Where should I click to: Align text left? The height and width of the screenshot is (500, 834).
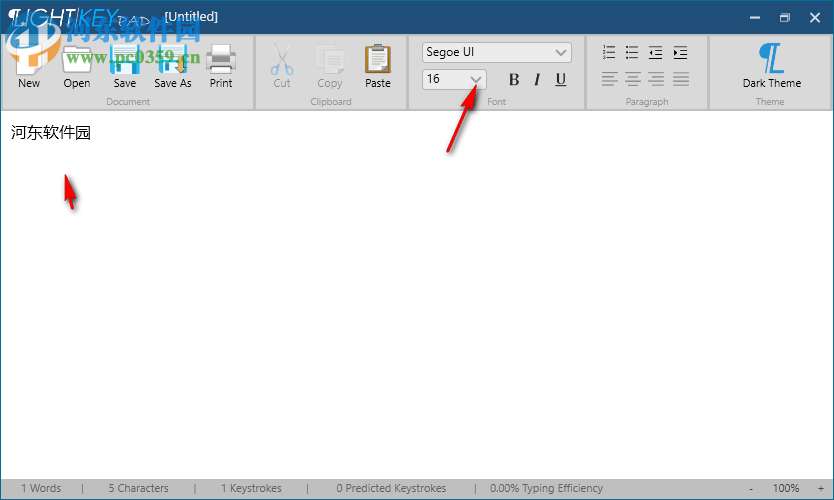610,79
